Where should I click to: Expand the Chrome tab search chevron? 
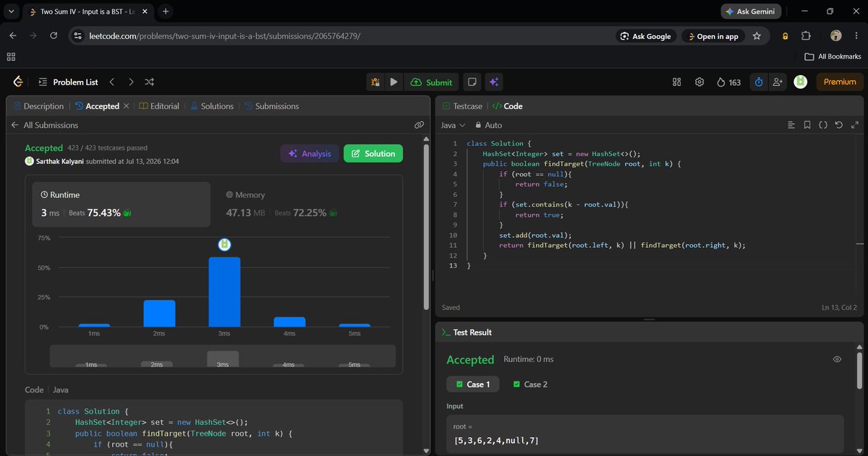11,12
